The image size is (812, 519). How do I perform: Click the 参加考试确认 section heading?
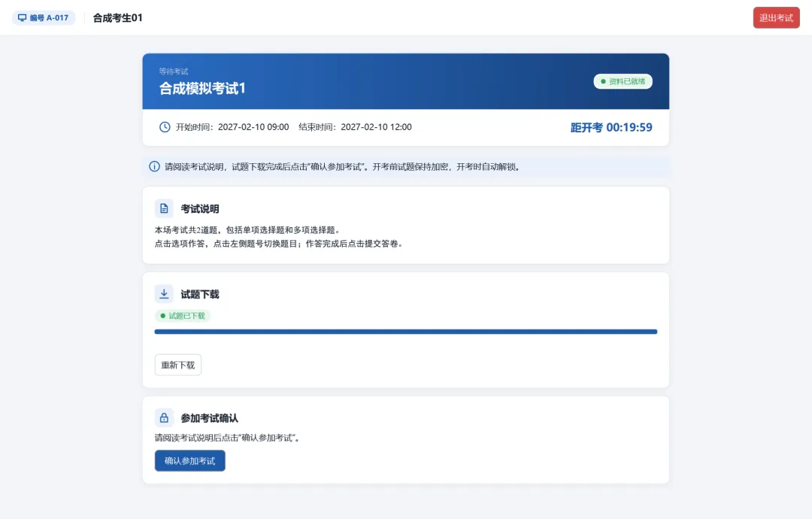point(209,418)
